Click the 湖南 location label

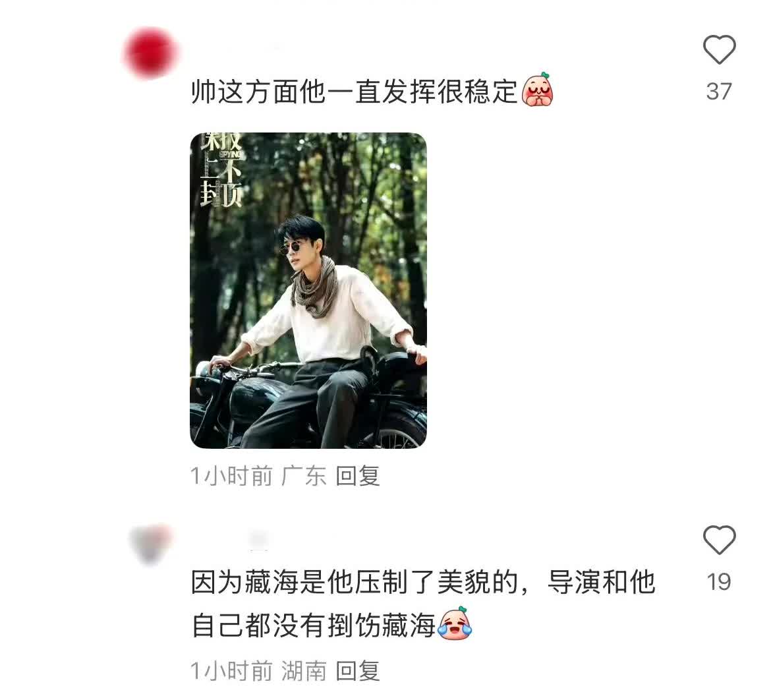coord(304,670)
